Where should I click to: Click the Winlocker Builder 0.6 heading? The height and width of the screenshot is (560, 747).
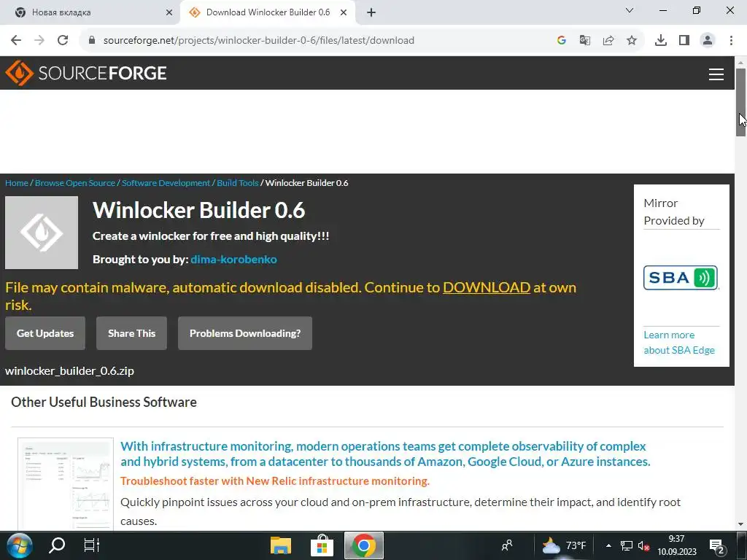198,210
